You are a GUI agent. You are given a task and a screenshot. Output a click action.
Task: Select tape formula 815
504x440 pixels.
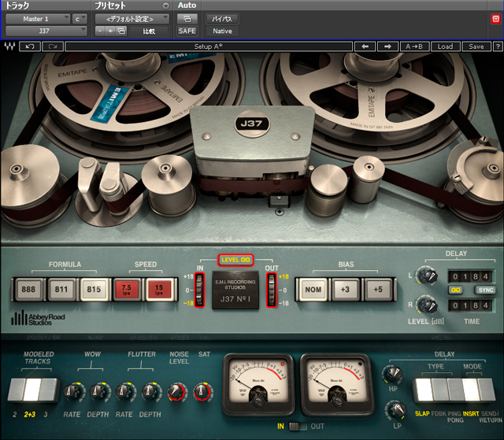(94, 290)
